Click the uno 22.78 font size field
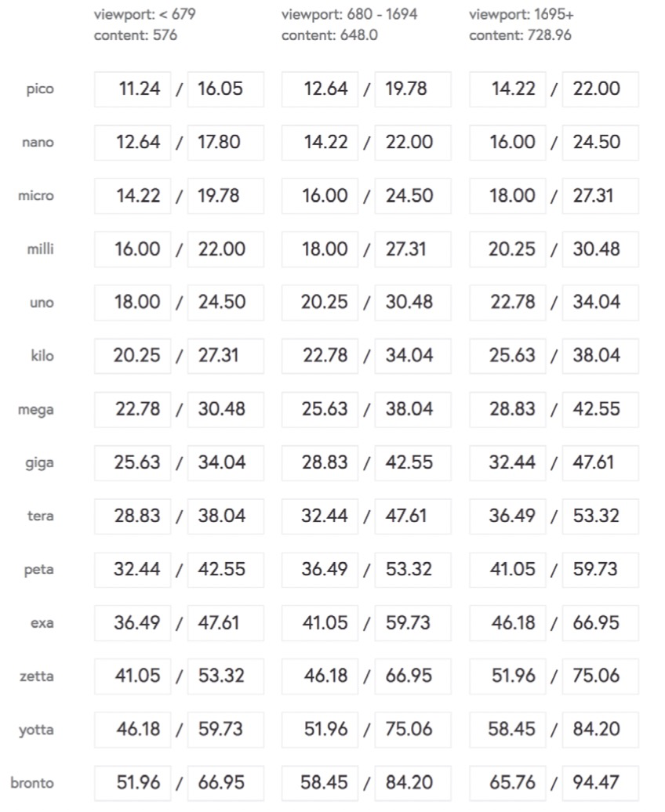 pos(507,303)
